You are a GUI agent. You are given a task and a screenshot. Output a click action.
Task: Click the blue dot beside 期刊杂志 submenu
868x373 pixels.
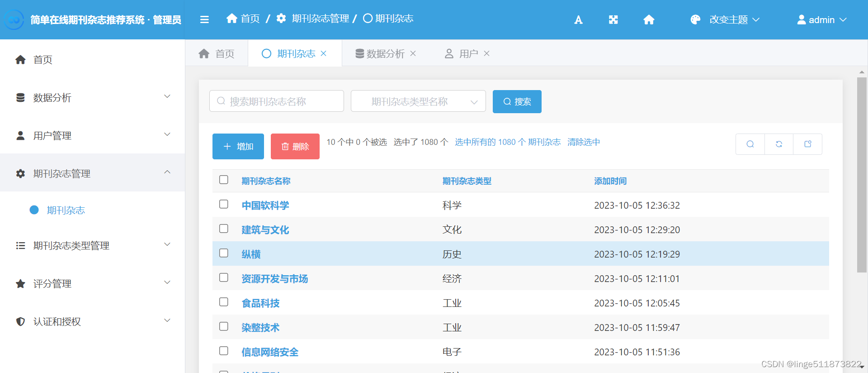[34, 210]
